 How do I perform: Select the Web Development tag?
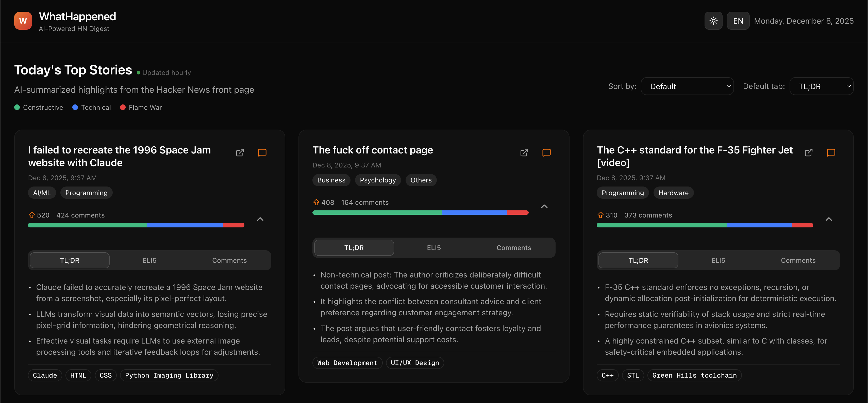[347, 363]
